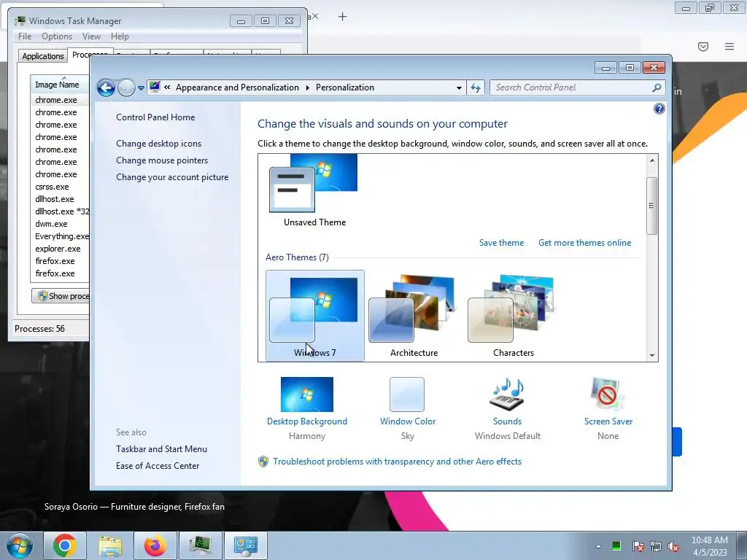Open Change desktop icons
The height and width of the screenshot is (560, 747).
(158, 144)
